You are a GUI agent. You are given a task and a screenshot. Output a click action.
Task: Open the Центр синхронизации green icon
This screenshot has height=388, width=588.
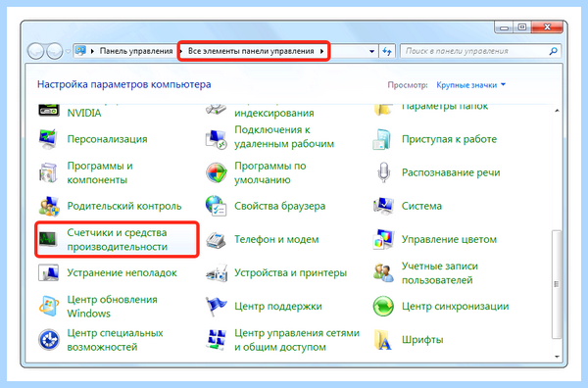tap(383, 307)
